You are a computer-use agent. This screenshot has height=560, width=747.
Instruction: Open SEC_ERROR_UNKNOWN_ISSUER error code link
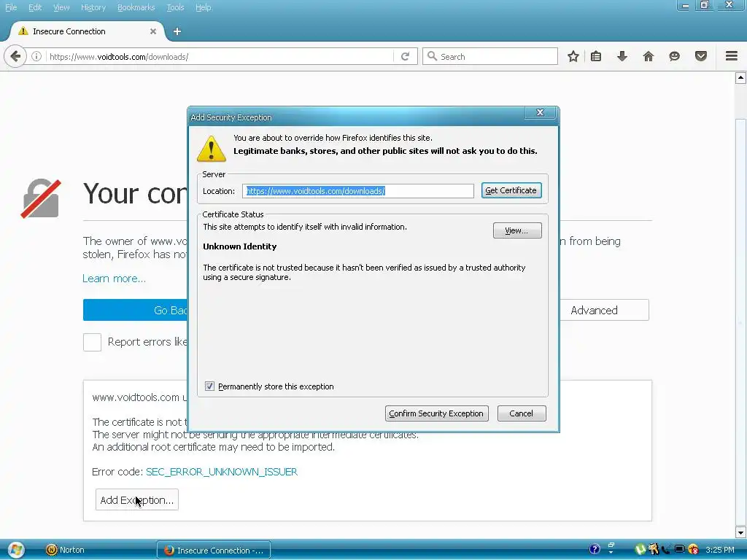coord(222,472)
